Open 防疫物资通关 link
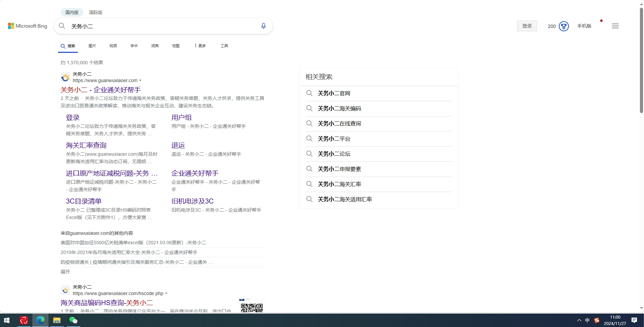 136,262
